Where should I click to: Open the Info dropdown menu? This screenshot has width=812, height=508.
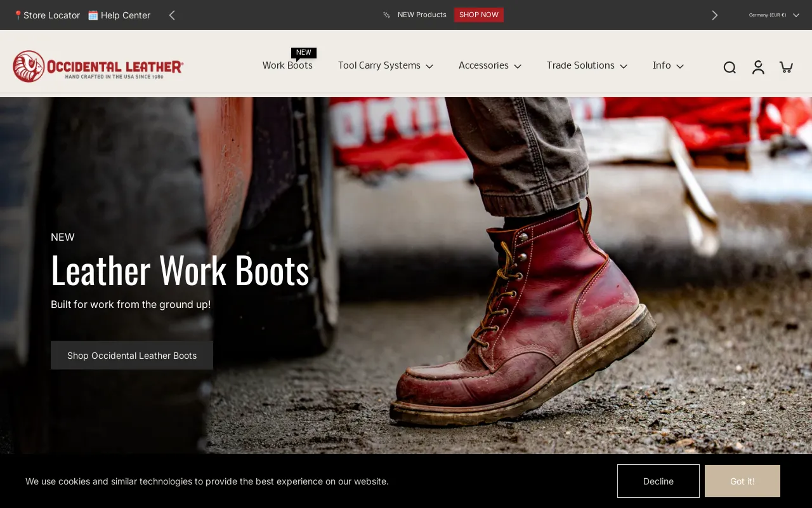[667, 65]
